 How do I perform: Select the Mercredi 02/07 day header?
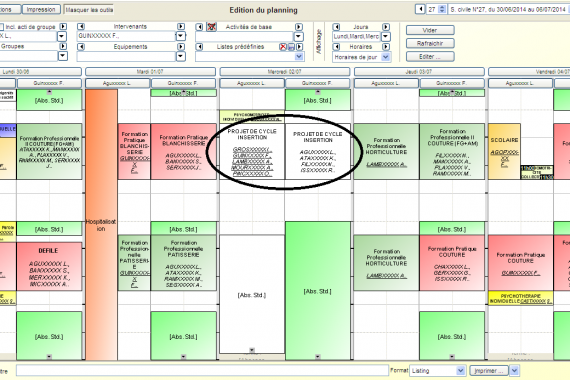(284, 72)
